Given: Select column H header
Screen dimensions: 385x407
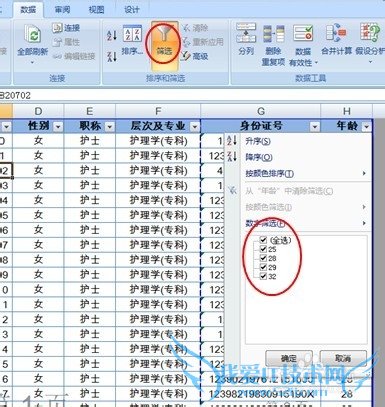Looking at the screenshot, I should coord(347,111).
